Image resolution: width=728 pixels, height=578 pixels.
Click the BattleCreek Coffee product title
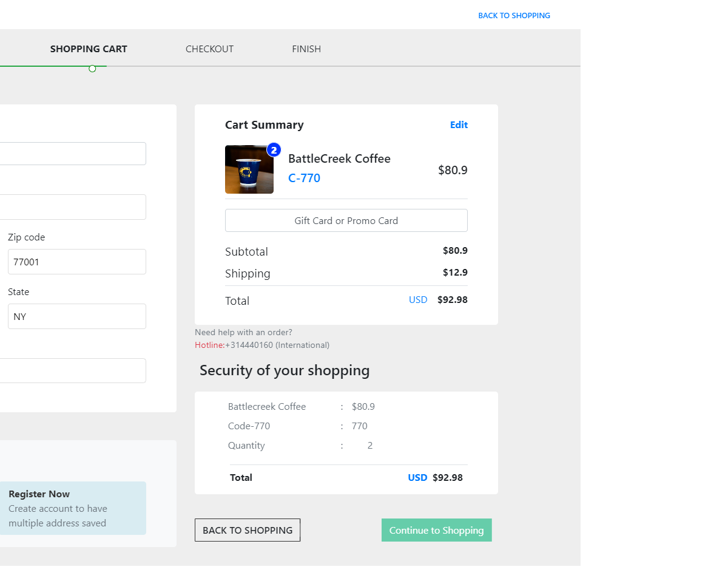pyautogui.click(x=339, y=159)
